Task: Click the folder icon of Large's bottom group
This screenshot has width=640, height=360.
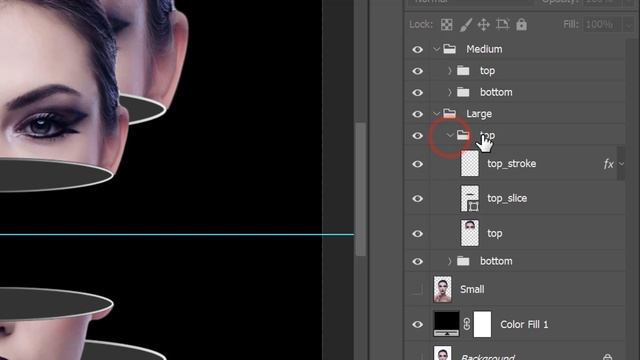Action: pos(463,261)
